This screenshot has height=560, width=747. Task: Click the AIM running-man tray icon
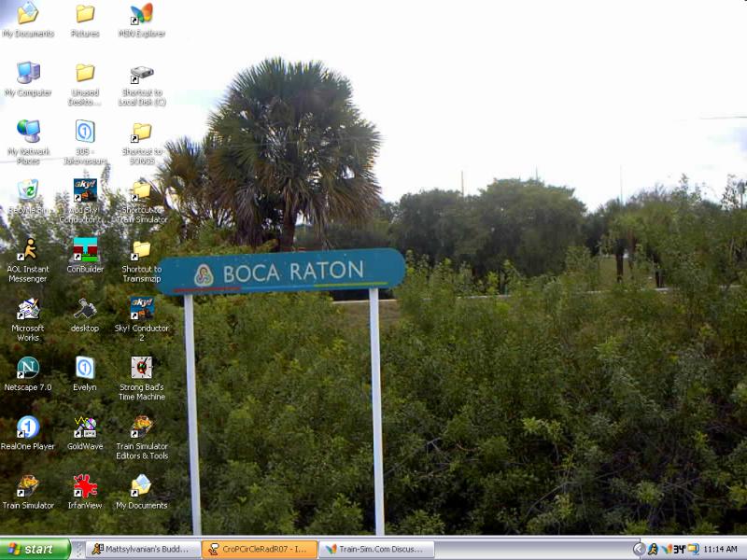pyautogui.click(x=653, y=549)
